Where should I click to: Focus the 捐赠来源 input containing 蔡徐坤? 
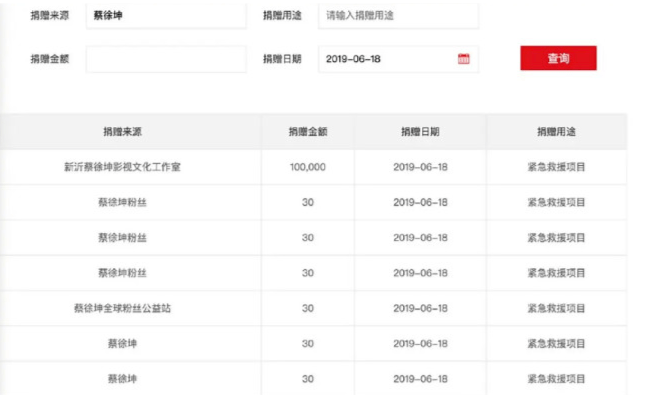click(166, 16)
